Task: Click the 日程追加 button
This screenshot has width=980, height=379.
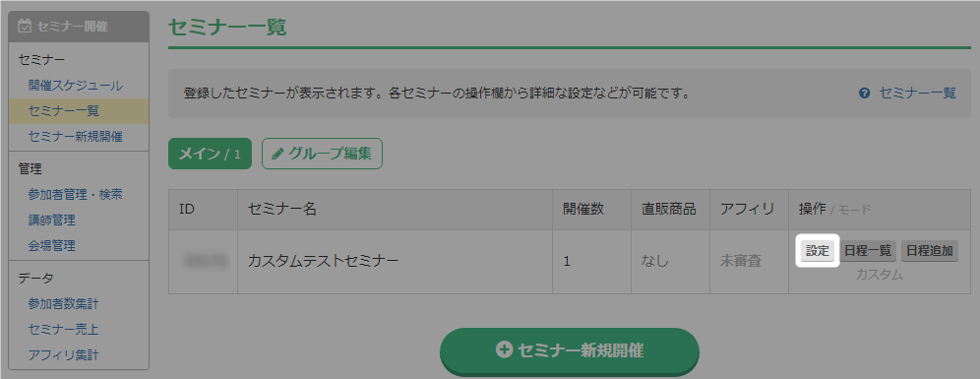Action: click(930, 251)
